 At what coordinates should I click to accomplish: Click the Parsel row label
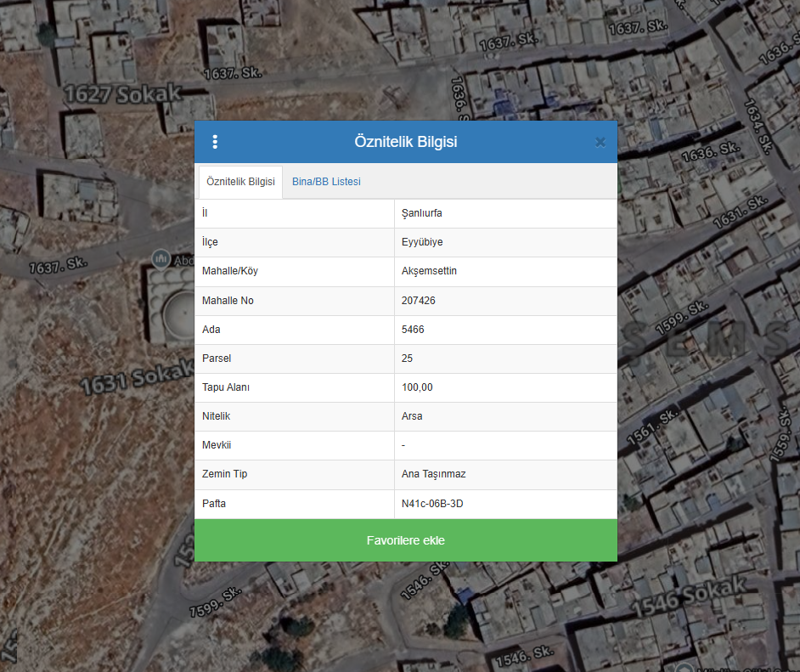click(x=217, y=359)
